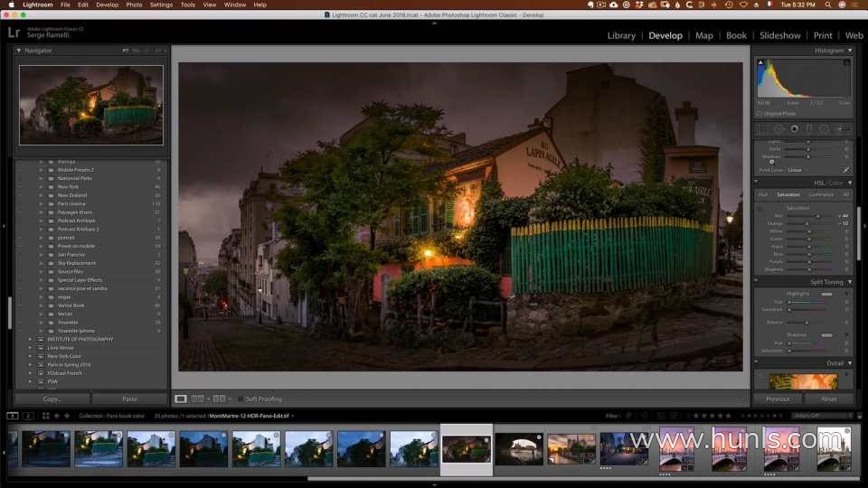The width and height of the screenshot is (868, 488).
Task: Open the point curve edit icon
Action: click(x=846, y=170)
